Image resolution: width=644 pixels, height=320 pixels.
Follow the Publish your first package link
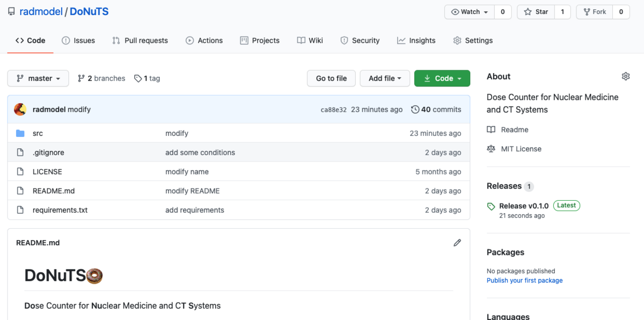[524, 280]
